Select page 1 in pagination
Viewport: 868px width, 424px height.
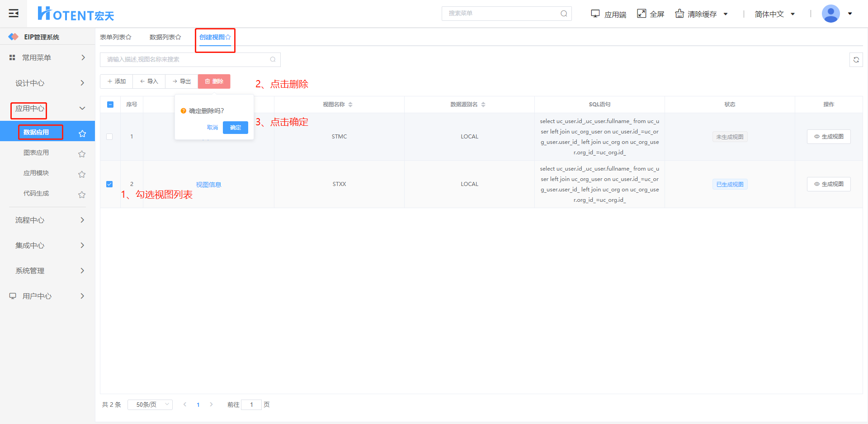(198, 405)
